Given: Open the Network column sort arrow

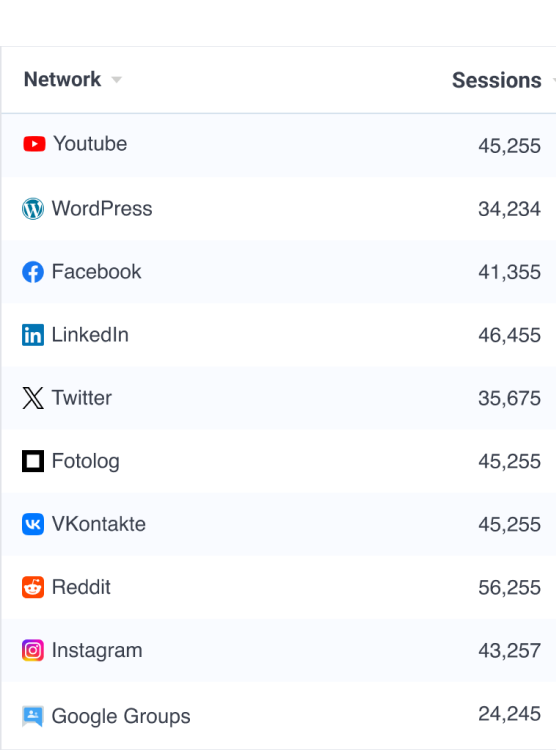Looking at the screenshot, I should click(116, 80).
